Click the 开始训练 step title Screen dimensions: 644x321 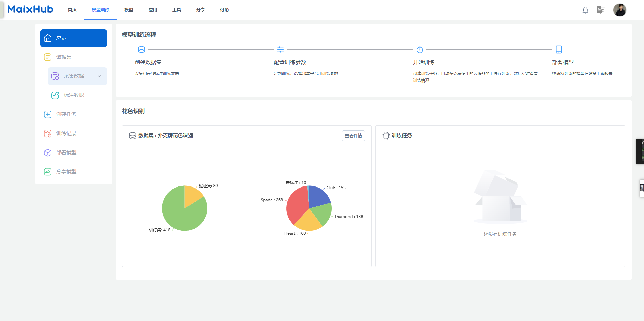tap(424, 62)
